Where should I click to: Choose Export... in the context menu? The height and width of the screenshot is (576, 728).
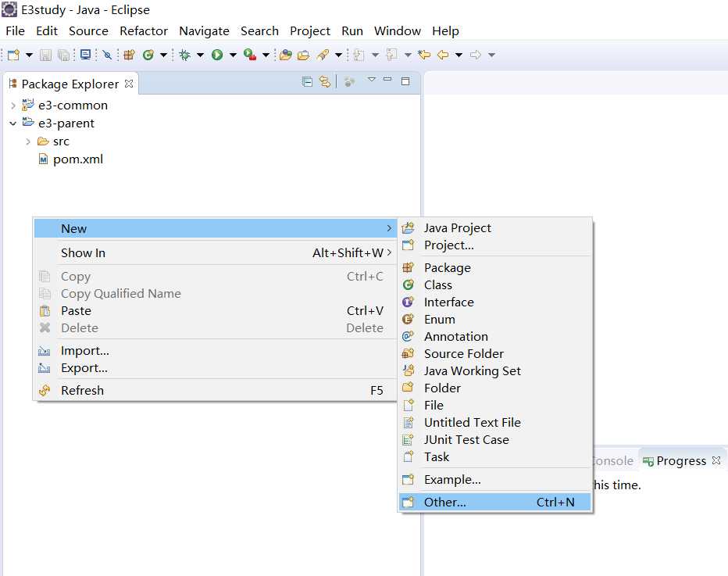click(x=216, y=368)
